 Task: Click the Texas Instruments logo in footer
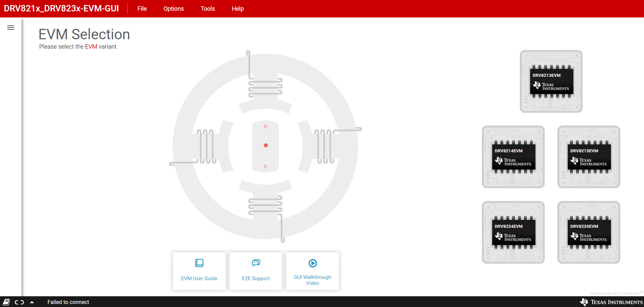611,302
